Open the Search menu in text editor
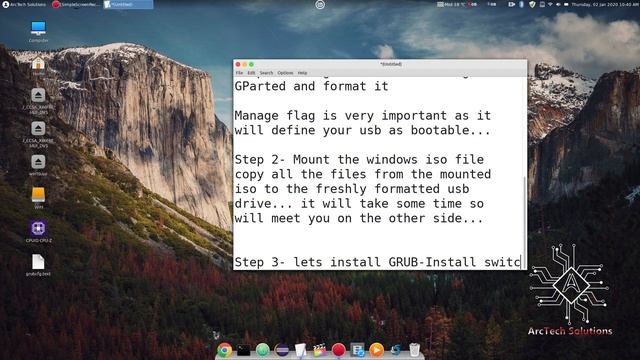The width and height of the screenshot is (640, 360). pyautogui.click(x=267, y=73)
